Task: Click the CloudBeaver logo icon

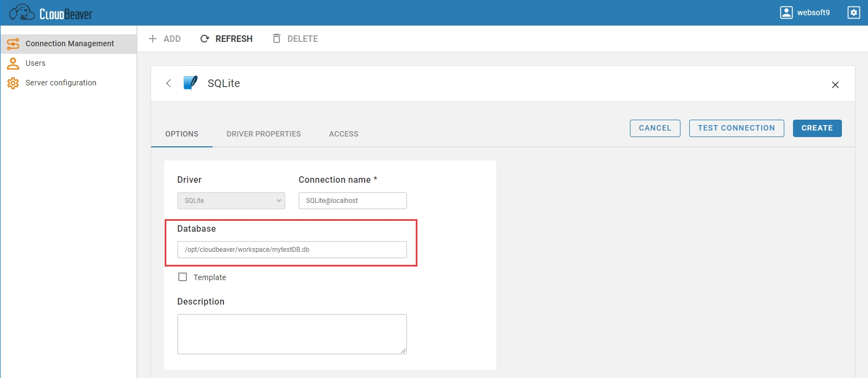Action: (22, 13)
